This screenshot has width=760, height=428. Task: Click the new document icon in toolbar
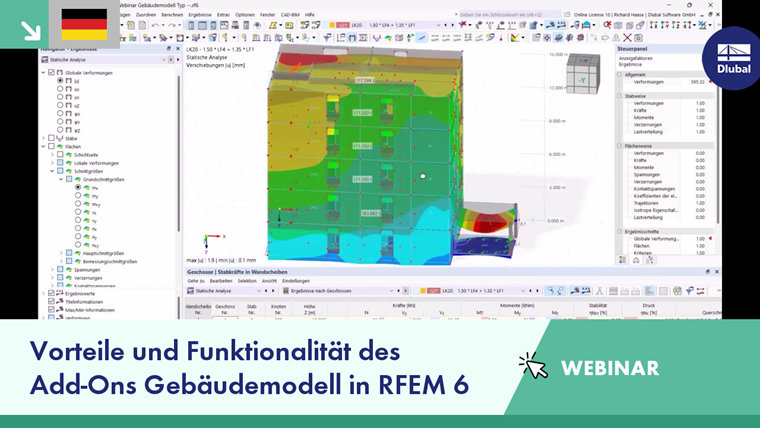point(131,25)
